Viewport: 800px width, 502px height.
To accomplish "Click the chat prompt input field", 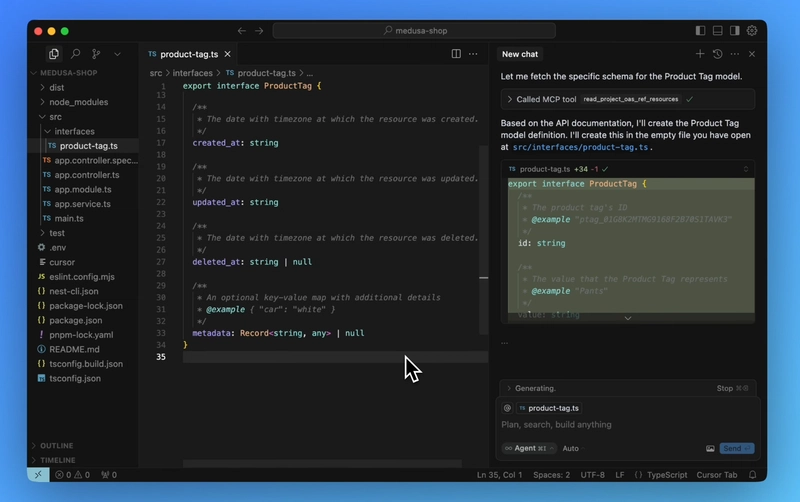I will 629,424.
